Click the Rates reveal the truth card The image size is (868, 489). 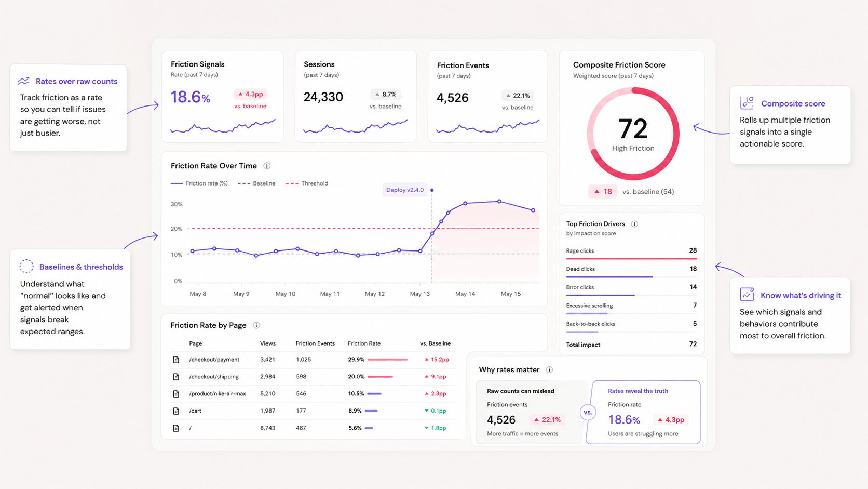(x=644, y=412)
